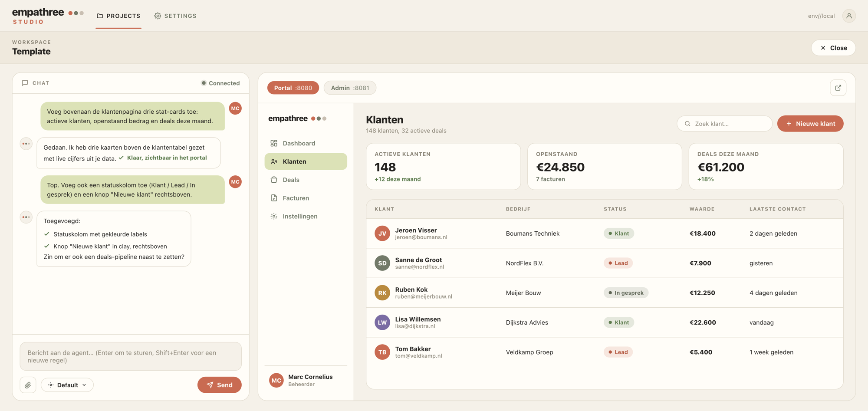Viewport: 868px width, 411px height.
Task: Click the chat bubble icon in Chat header
Action: (x=25, y=83)
